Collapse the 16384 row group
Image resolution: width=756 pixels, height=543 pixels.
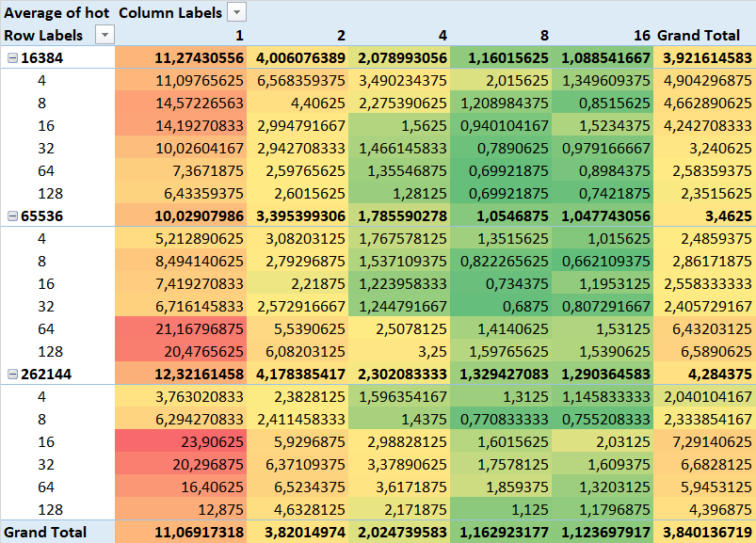[x=12, y=57]
